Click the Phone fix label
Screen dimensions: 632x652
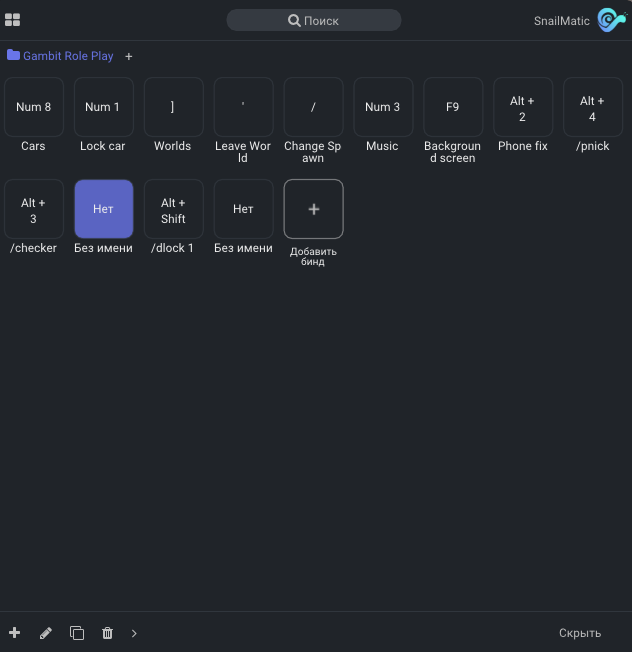coord(523,146)
